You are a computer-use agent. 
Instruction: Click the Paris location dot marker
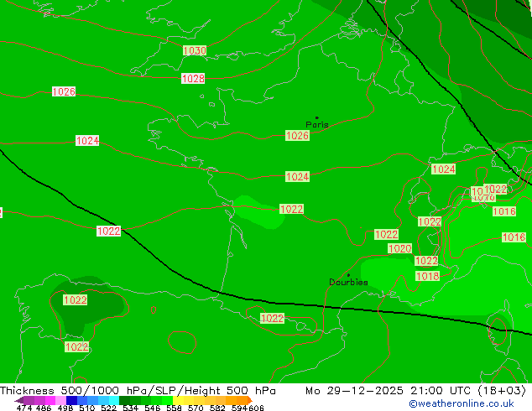tap(317, 117)
